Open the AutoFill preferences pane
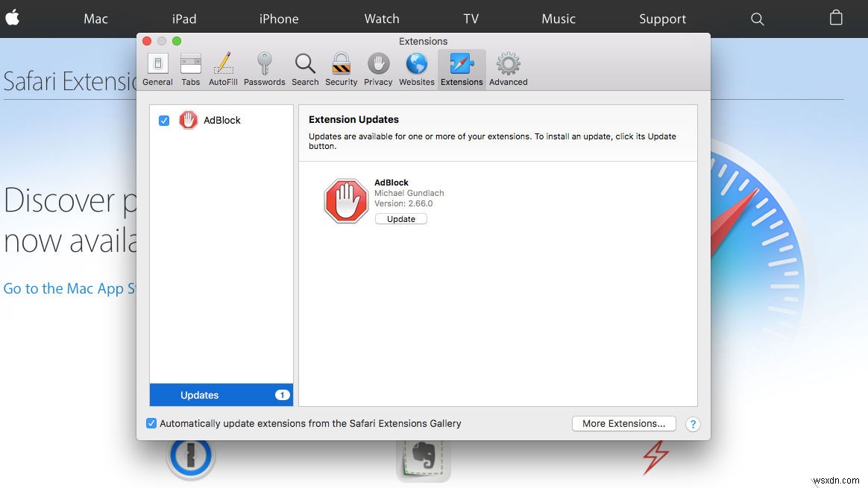This screenshot has width=868, height=488. pos(223,69)
